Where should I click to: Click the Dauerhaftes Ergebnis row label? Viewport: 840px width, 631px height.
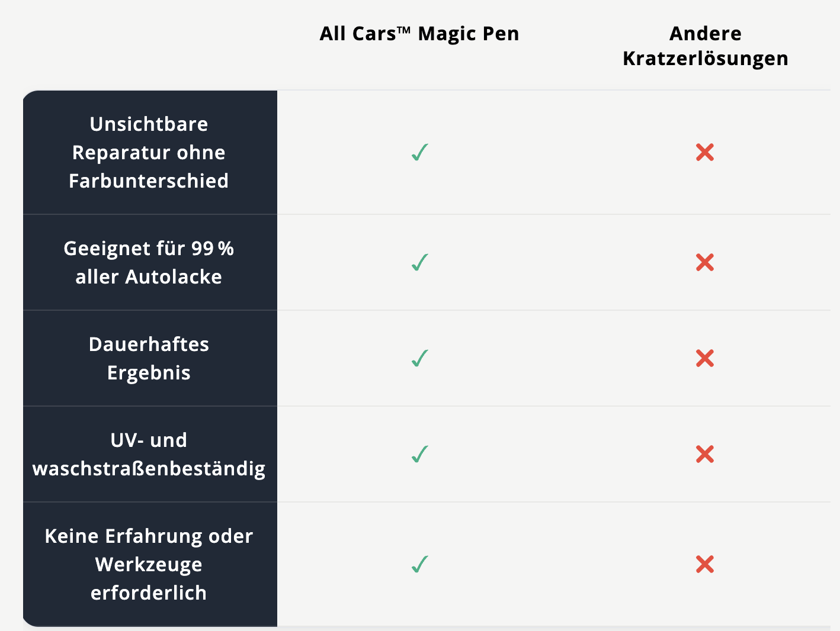point(149,358)
